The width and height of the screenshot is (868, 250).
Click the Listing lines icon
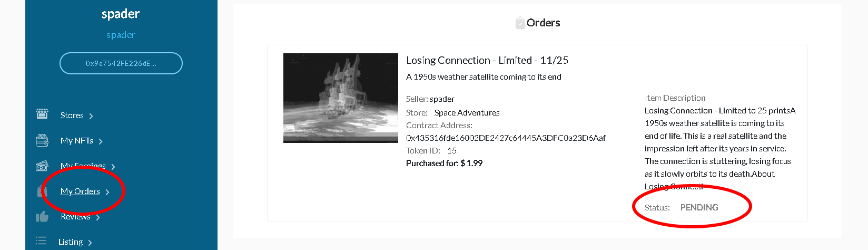(x=41, y=241)
